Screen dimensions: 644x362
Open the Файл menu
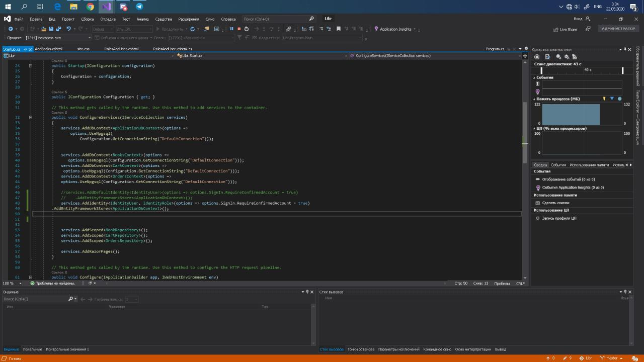(19, 19)
